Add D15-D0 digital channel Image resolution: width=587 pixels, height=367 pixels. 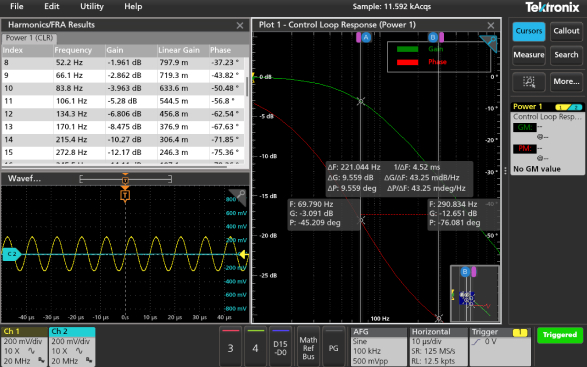280,346
